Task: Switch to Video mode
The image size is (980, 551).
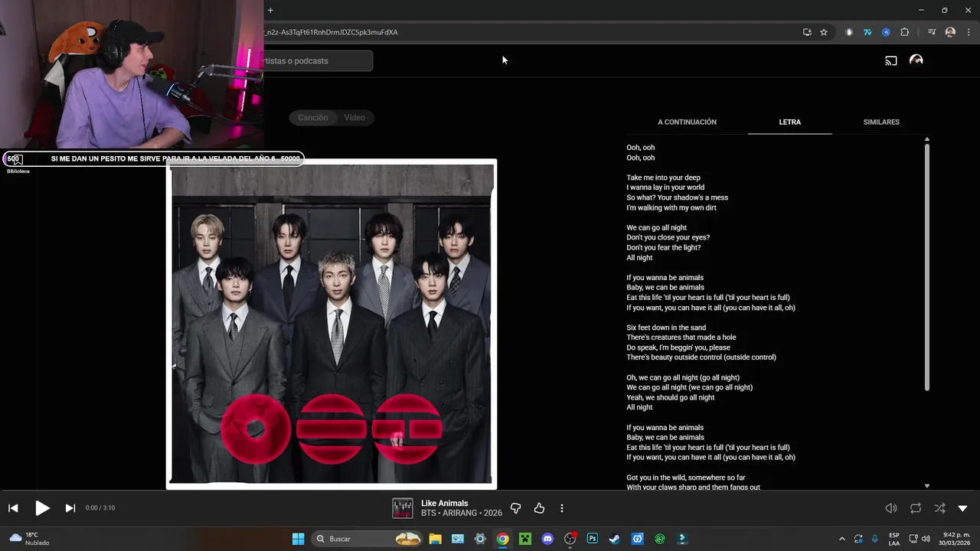Action: (354, 117)
